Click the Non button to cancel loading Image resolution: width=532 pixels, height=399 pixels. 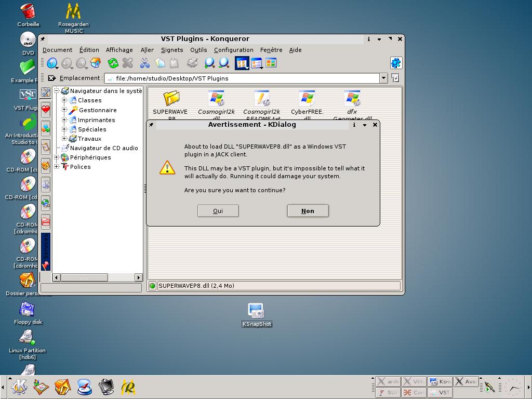308,211
